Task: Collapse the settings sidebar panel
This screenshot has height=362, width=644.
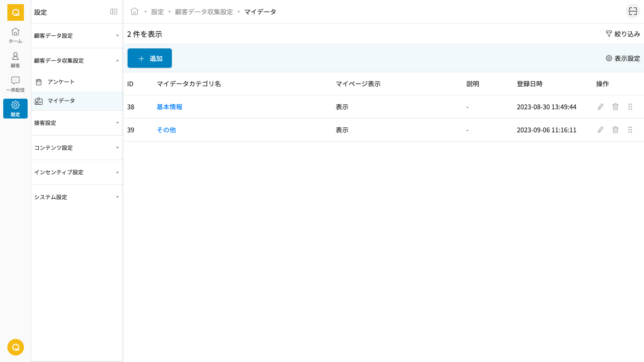Action: 114,12
